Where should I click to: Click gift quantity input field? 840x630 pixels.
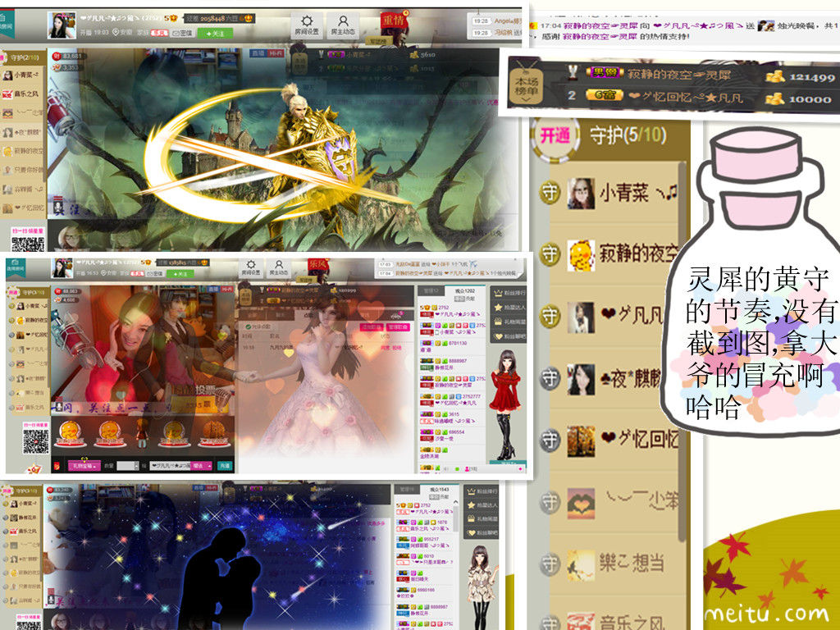tap(126, 466)
